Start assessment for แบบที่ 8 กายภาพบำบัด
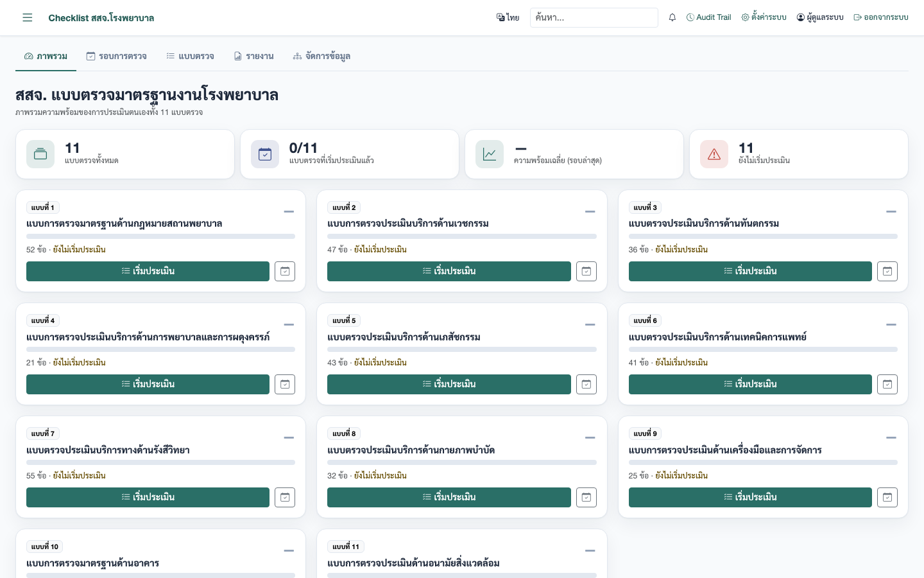Viewport: 924px width, 578px height. (x=449, y=497)
